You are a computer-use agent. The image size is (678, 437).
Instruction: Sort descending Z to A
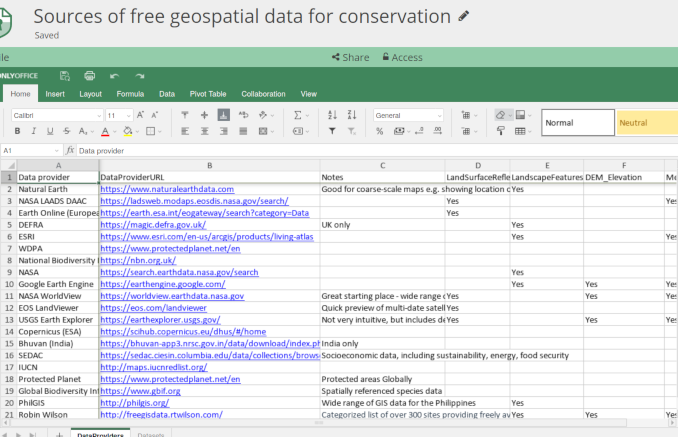352,115
